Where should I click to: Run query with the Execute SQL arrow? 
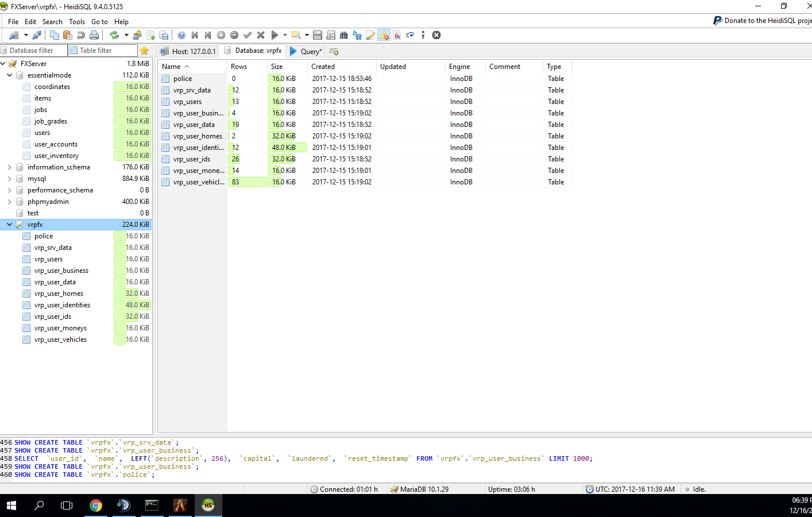tap(274, 35)
